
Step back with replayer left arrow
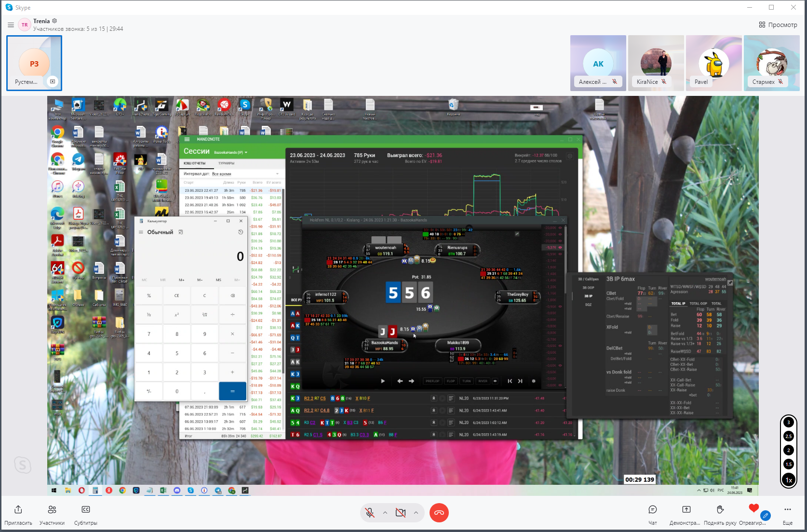(x=400, y=381)
